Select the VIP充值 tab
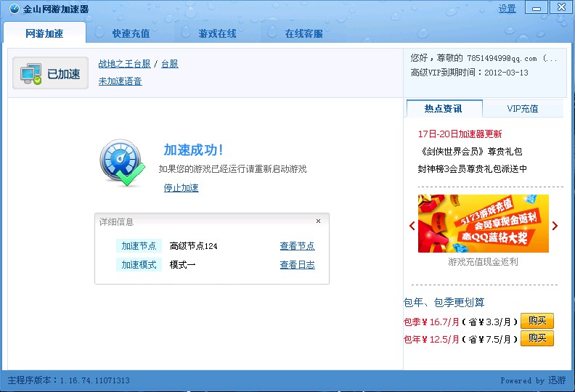 click(x=523, y=109)
